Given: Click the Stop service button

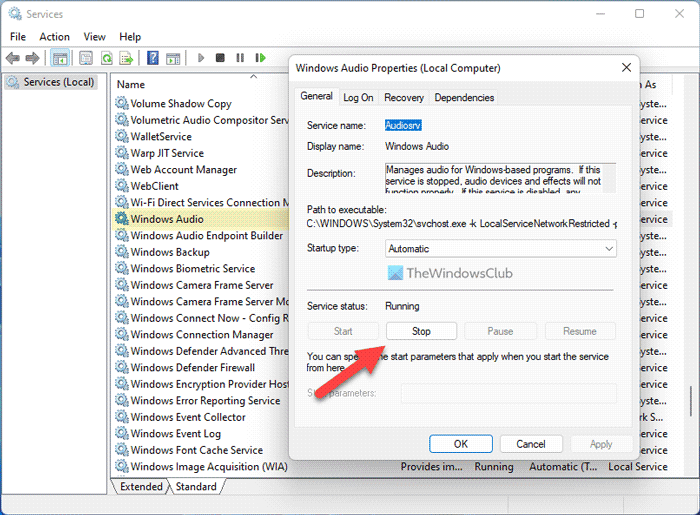Looking at the screenshot, I should click(421, 331).
